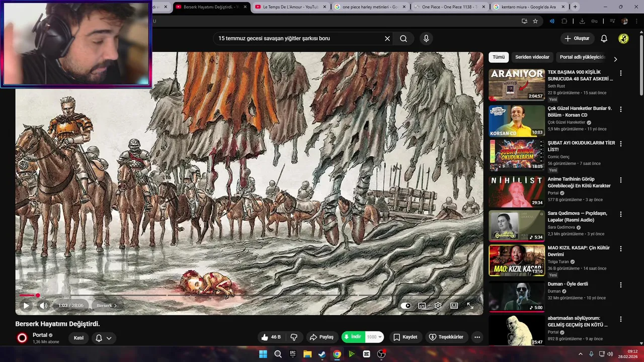Switch to One Piece 1138 tab
Screen dimensions: 644x362
pos(449,7)
